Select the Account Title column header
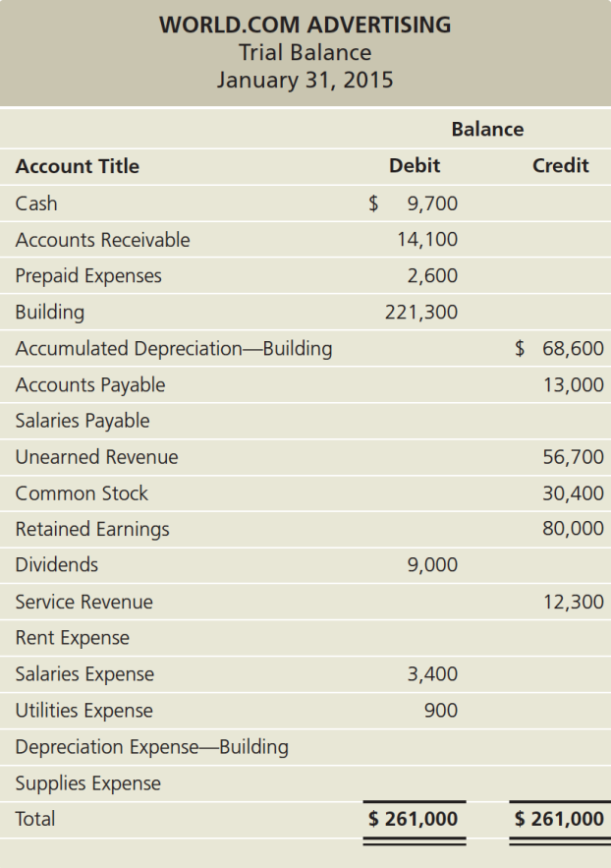 pos(78,166)
